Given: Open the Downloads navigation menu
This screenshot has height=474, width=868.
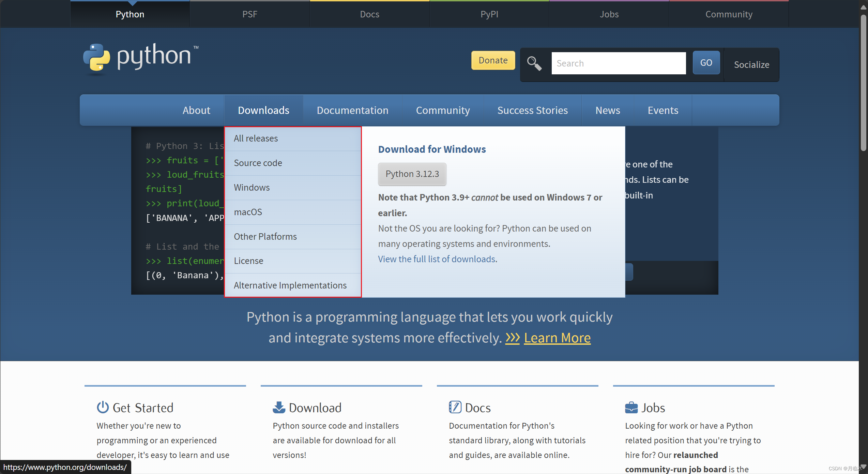Looking at the screenshot, I should 263,110.
